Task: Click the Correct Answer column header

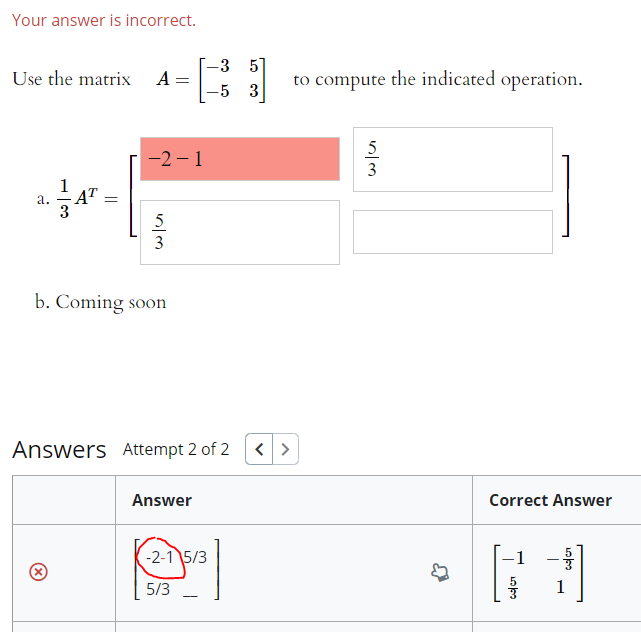Action: (x=550, y=500)
